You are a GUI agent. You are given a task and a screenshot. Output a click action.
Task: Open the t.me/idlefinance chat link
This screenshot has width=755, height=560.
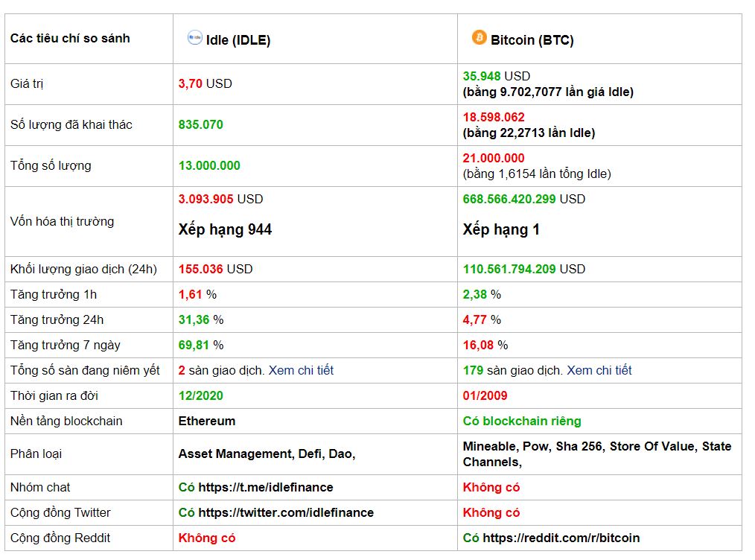pos(266,487)
